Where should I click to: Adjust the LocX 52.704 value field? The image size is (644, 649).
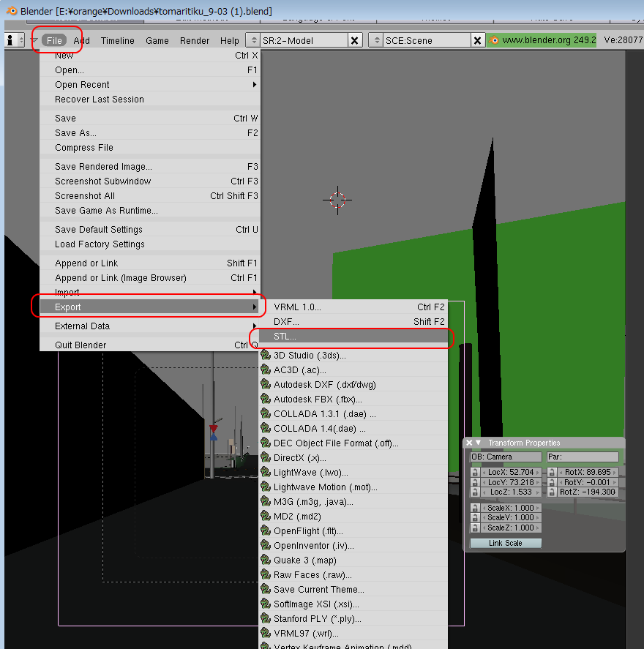click(x=511, y=472)
